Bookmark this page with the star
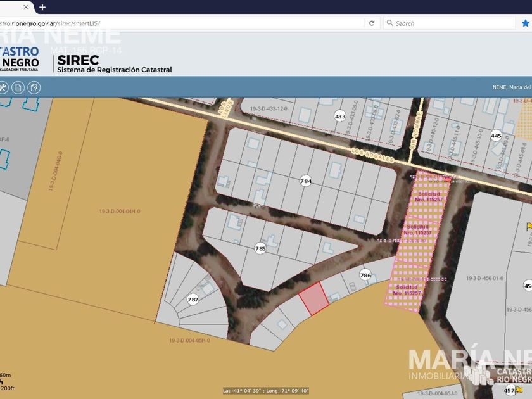 pyautogui.click(x=525, y=23)
